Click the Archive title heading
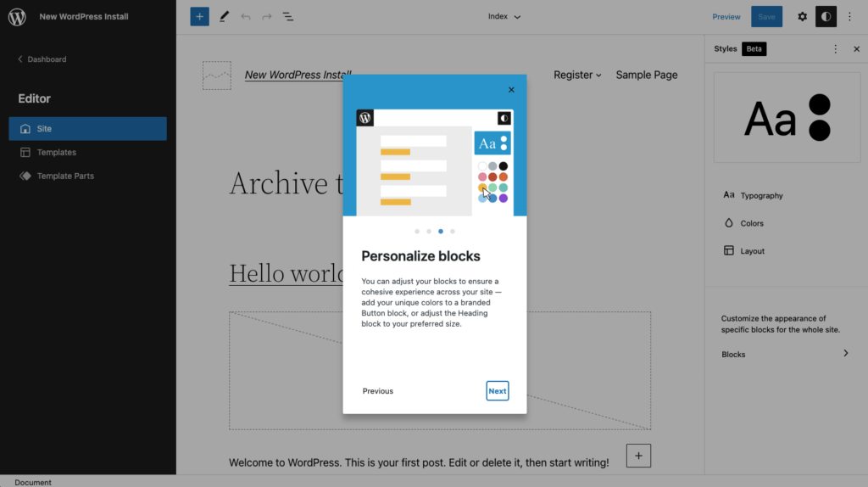The width and height of the screenshot is (868, 487). 286,183
